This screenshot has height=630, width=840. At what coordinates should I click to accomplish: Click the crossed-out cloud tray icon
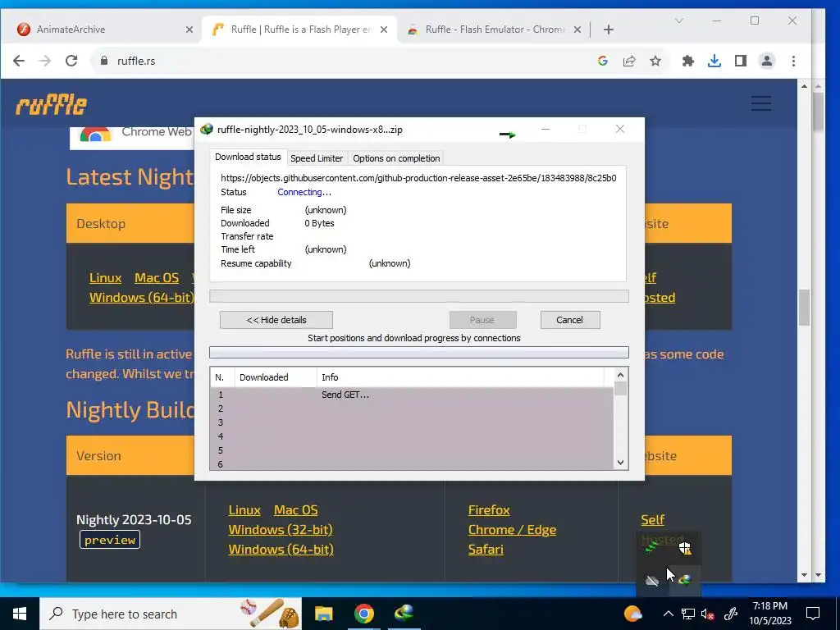coord(651,581)
